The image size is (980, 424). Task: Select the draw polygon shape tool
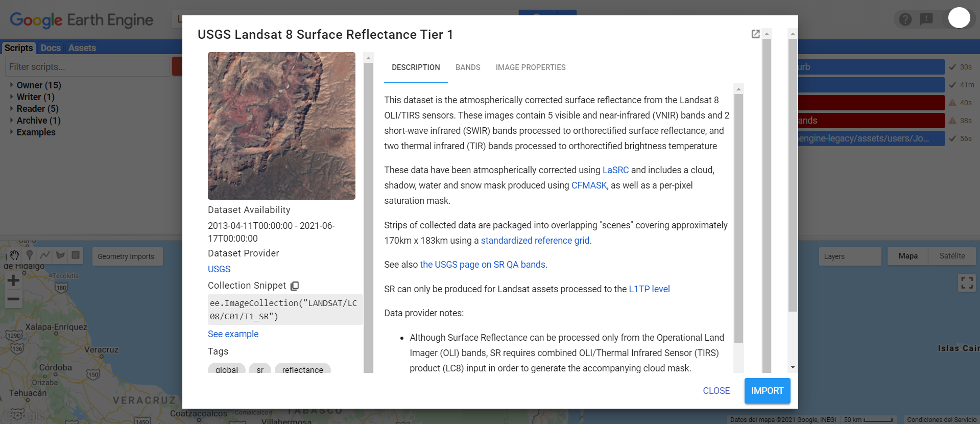60,255
